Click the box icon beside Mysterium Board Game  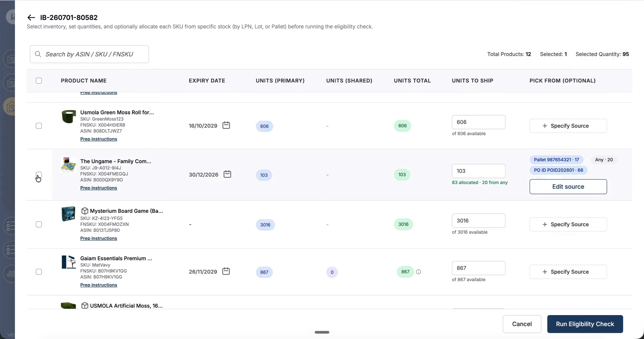tap(85, 211)
